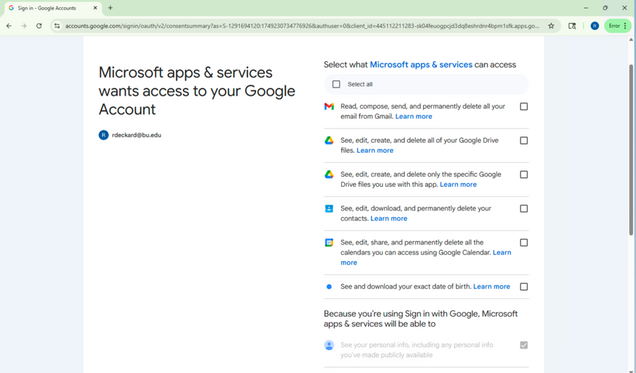Select the Sign in - Google Accounts tab
The height and width of the screenshot is (373, 636).
point(52,8)
